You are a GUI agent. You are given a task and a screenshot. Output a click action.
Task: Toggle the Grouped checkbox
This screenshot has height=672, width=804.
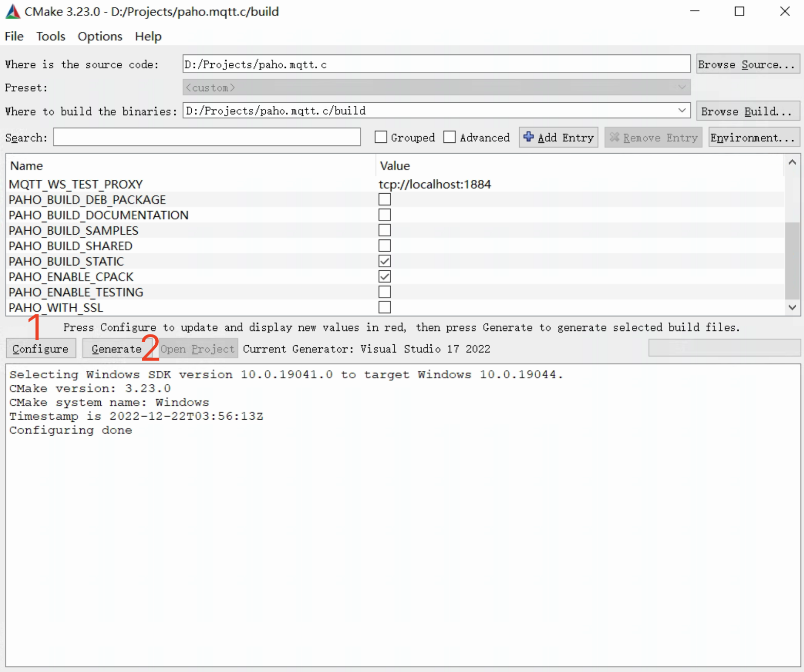tap(381, 137)
